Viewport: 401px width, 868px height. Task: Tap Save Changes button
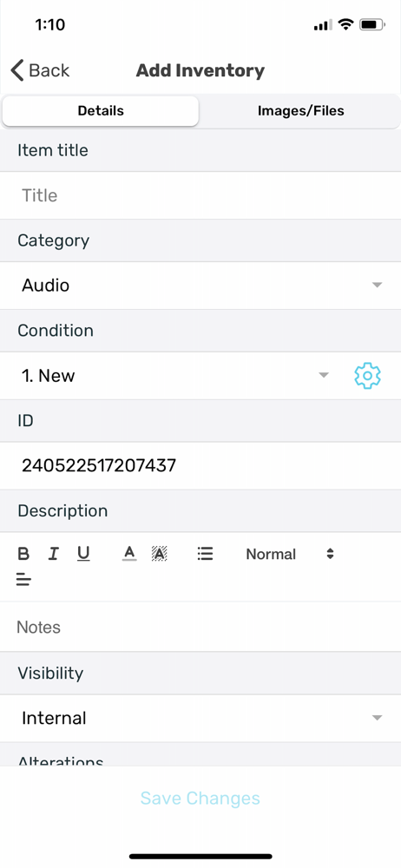pyautogui.click(x=200, y=799)
